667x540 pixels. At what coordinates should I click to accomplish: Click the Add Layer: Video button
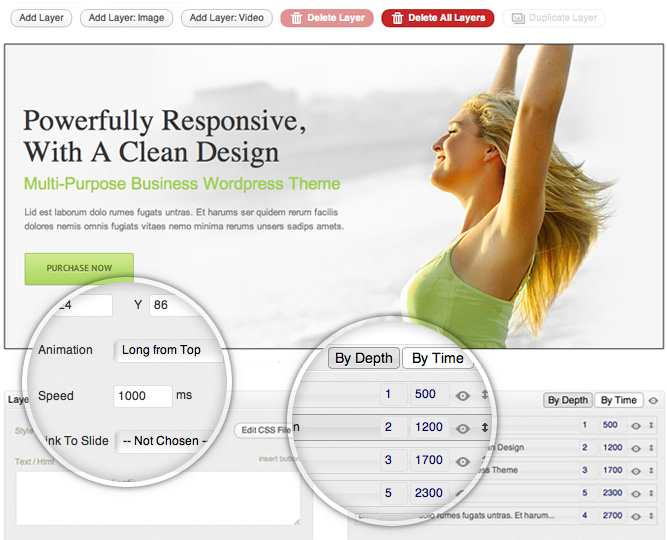227,18
